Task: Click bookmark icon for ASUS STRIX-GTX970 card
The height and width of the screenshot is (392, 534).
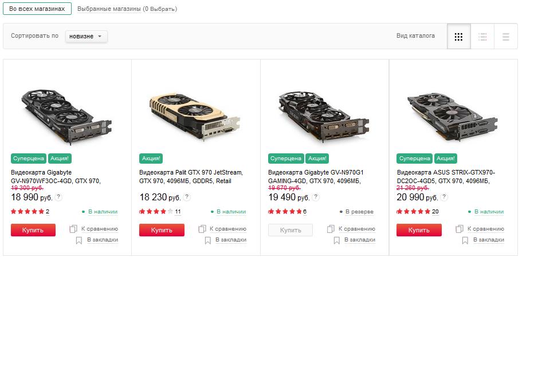Action: pyautogui.click(x=465, y=240)
